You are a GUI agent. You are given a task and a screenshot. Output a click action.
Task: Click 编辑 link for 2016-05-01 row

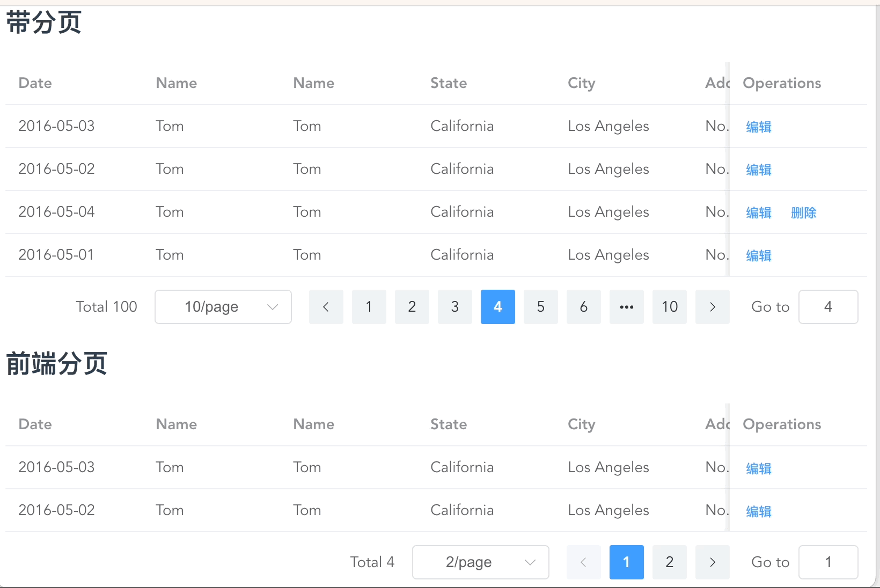758,255
